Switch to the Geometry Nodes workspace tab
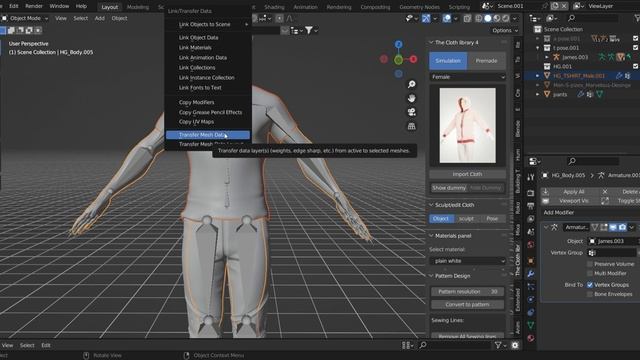This screenshot has height=360, width=640. pyautogui.click(x=419, y=7)
